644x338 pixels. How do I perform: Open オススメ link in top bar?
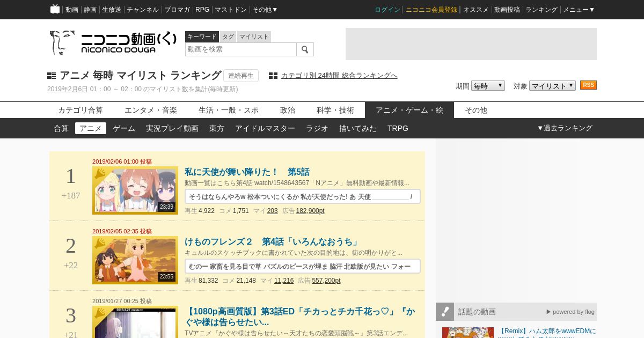pyautogui.click(x=476, y=10)
